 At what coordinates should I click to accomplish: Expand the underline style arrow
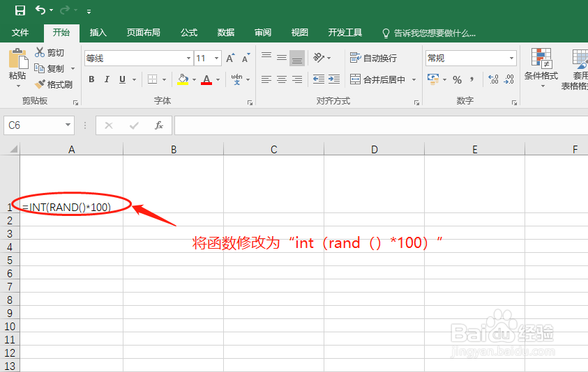134,80
